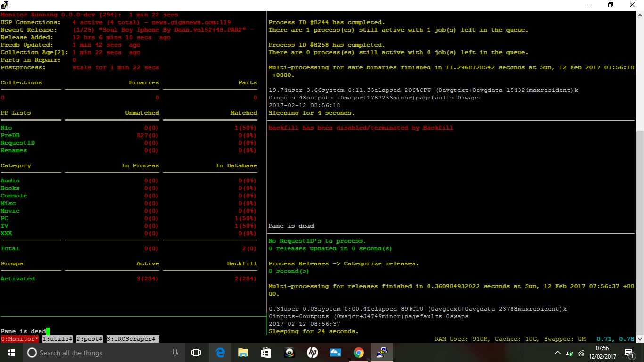Click the Renames row label
The image size is (644, 362).
(14, 150)
